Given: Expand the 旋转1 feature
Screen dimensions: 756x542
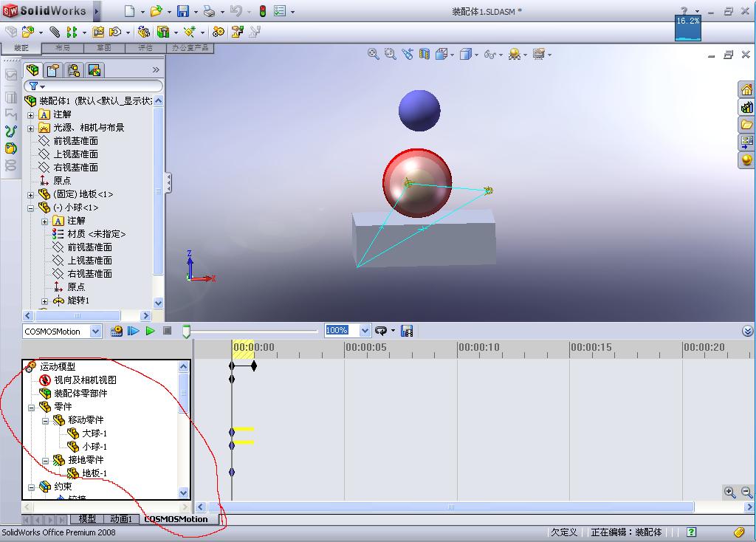Looking at the screenshot, I should pos(44,301).
